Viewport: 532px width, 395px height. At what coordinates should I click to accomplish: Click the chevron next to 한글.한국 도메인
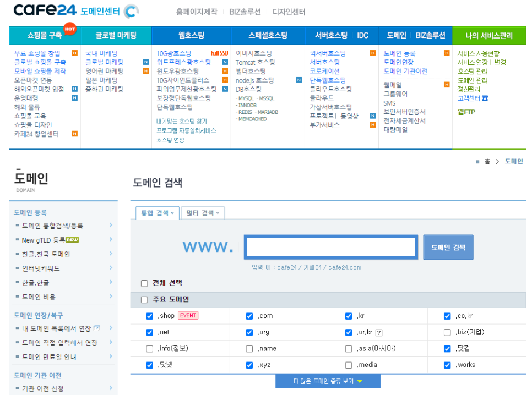click(111, 254)
